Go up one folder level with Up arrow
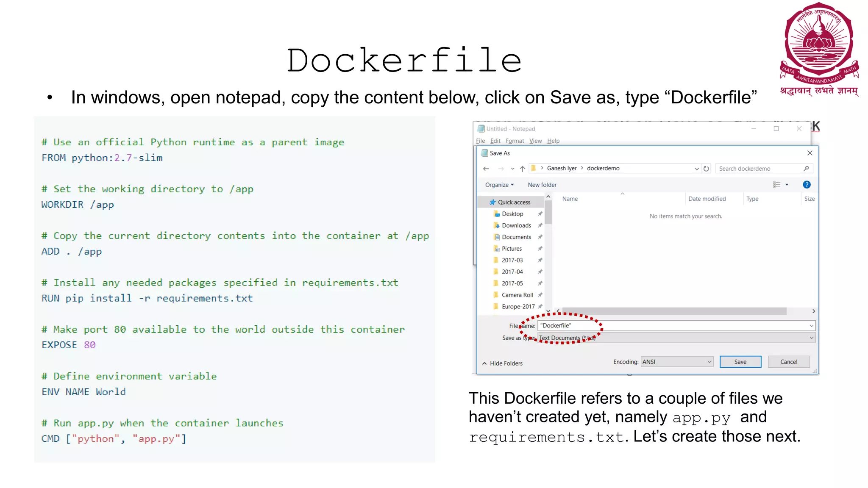This screenshot has height=488, width=868. [523, 169]
